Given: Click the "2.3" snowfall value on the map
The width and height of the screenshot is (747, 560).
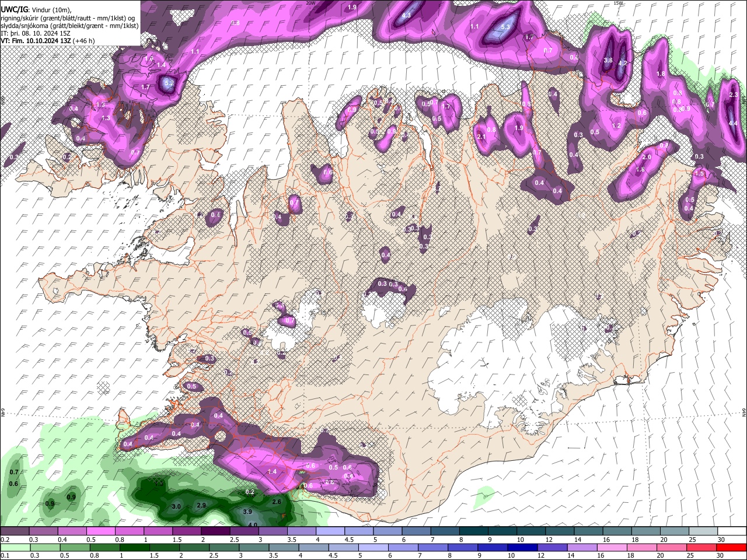Looking at the screenshot, I should [x=734, y=94].
